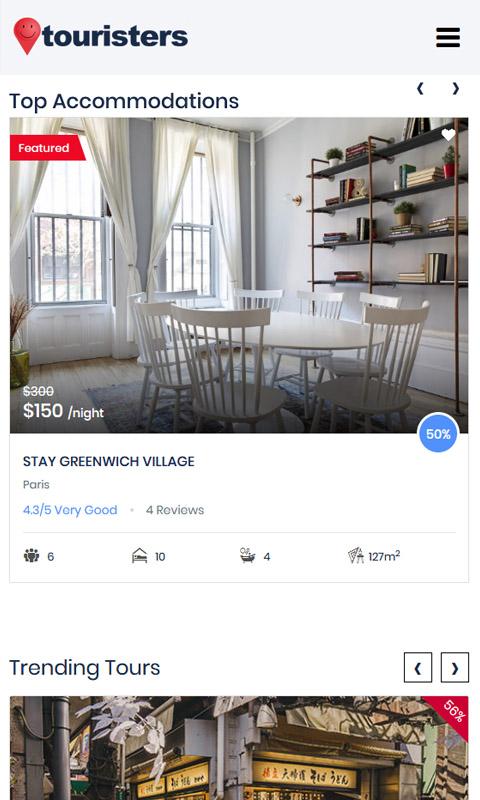Go to previous Top Accommodations slide
This screenshot has height=800, width=480.
[x=420, y=88]
